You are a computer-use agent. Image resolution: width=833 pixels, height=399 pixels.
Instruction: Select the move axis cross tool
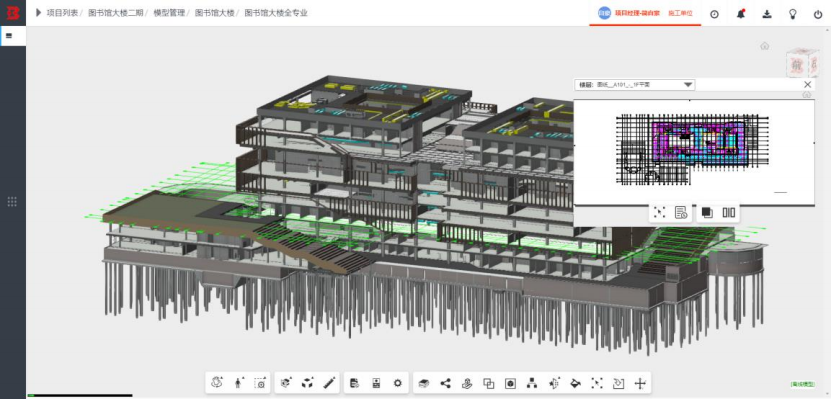tap(640, 383)
